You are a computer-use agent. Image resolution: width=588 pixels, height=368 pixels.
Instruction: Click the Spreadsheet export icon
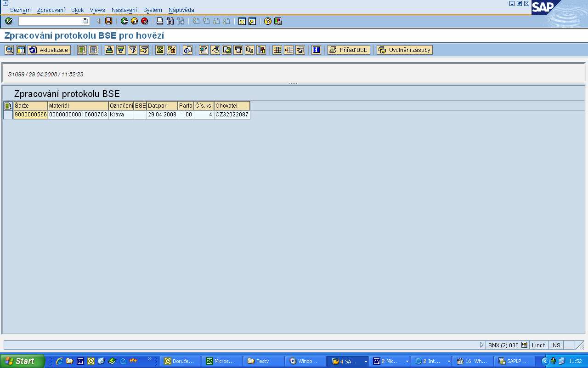[204, 50]
